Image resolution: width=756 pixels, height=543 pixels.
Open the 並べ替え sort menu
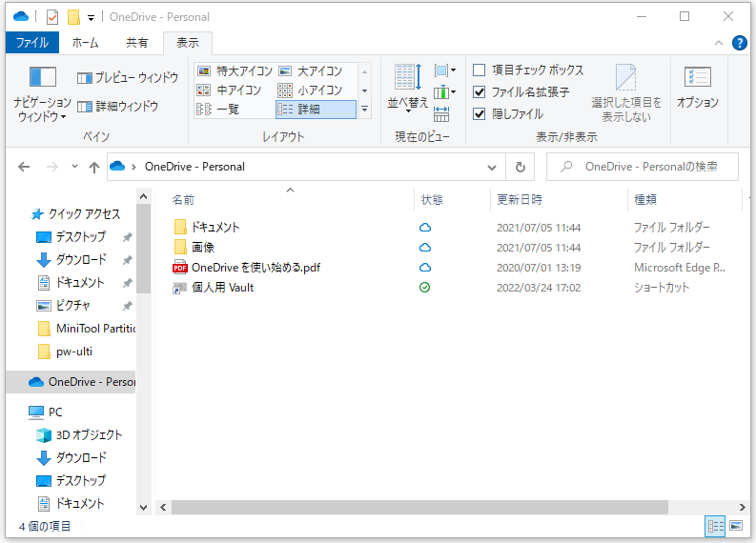408,89
